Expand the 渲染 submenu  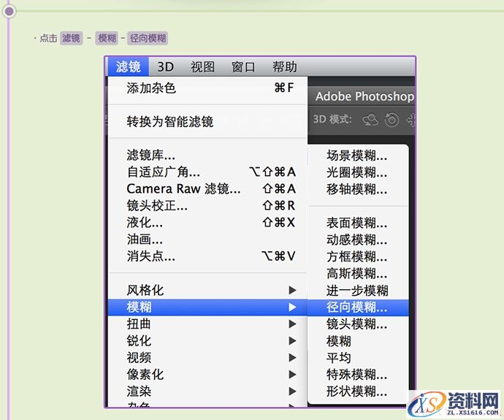pos(207,391)
